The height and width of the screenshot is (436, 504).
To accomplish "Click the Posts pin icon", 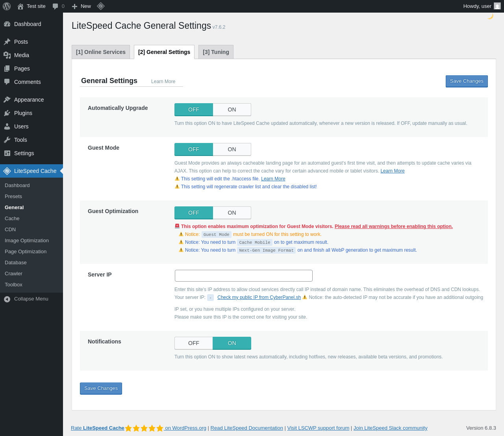I will tap(7, 42).
